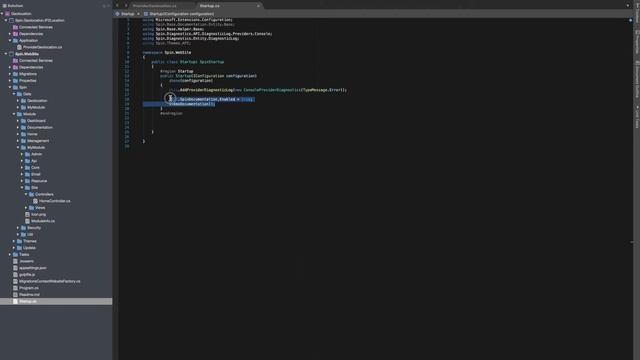This screenshot has width=640, height=360.
Task: Click the Themes folder icon
Action: pos(19,241)
